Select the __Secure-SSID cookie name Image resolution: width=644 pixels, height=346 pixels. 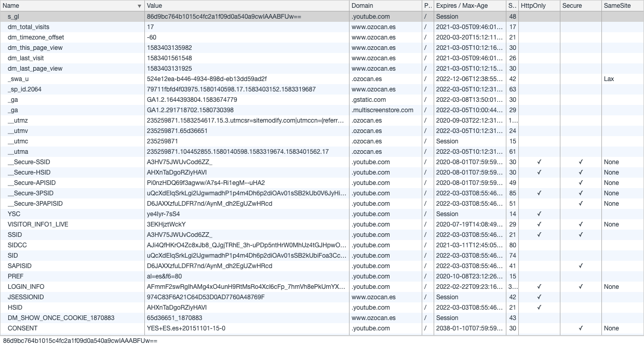[29, 162]
